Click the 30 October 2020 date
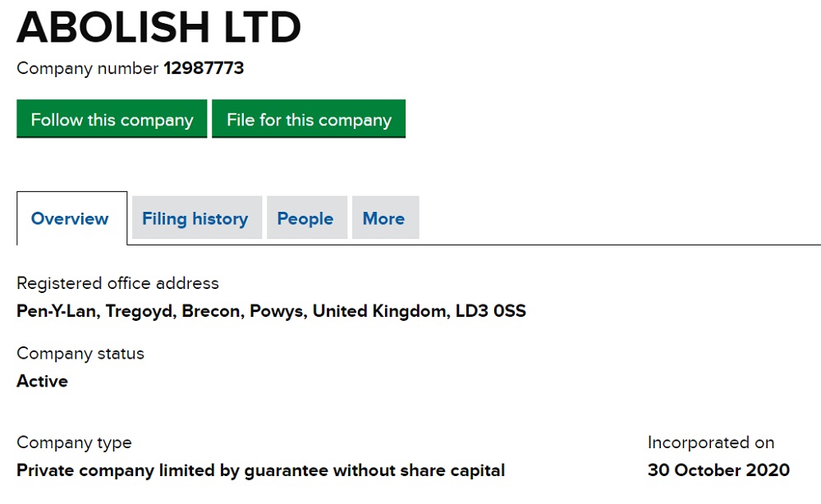Viewport: 821px width, 504px height. click(718, 470)
